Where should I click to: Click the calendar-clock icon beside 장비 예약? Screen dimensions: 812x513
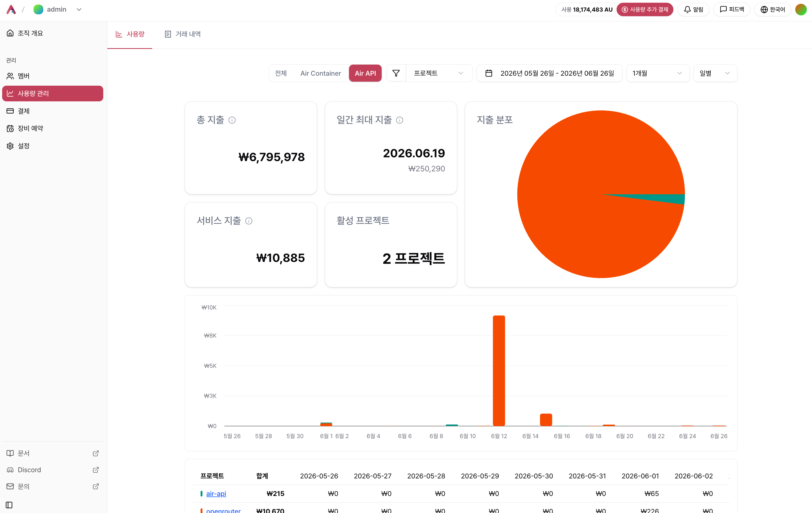point(10,128)
